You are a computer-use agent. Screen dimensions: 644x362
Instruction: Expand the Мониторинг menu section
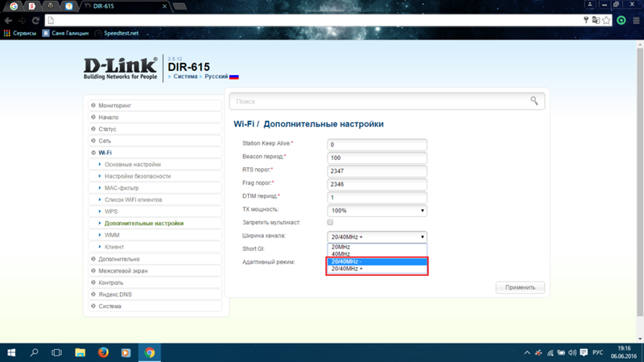click(155, 105)
